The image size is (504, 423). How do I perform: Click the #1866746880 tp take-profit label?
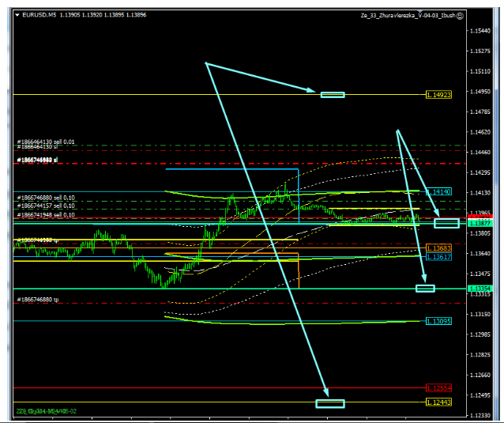(40, 300)
